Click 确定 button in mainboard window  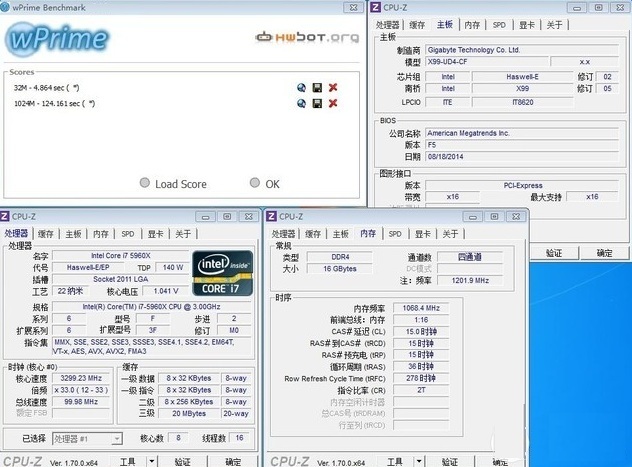pos(604,253)
